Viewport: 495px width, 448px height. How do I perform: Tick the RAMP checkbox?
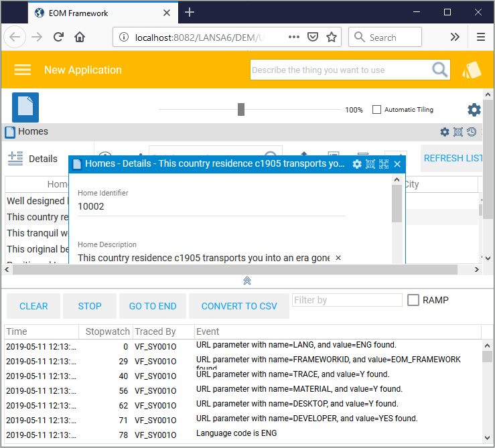click(413, 300)
